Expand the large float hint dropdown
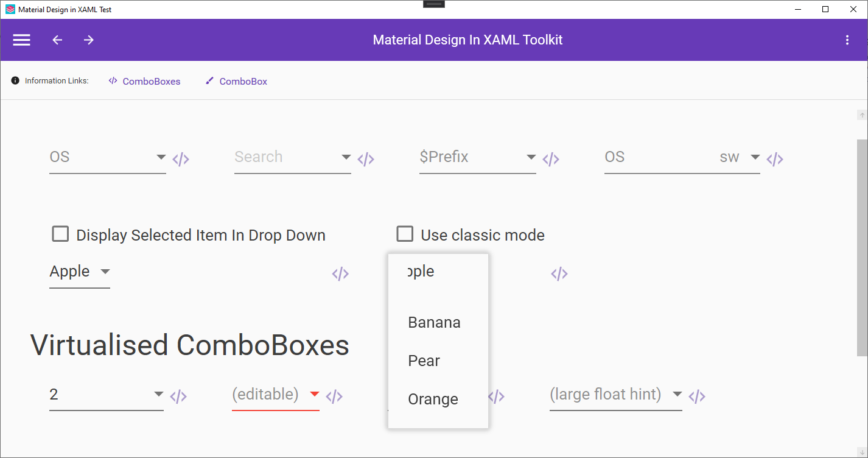This screenshot has height=458, width=868. [677, 395]
